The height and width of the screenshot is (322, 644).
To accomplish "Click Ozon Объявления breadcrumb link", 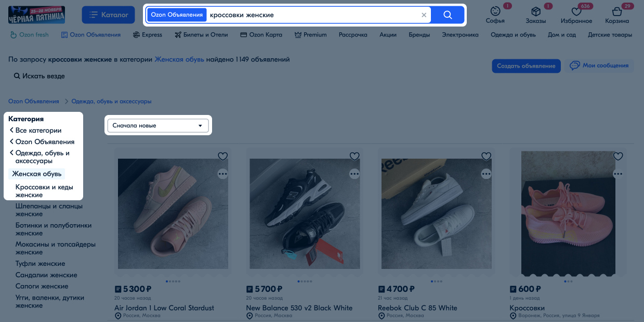I will (x=34, y=101).
